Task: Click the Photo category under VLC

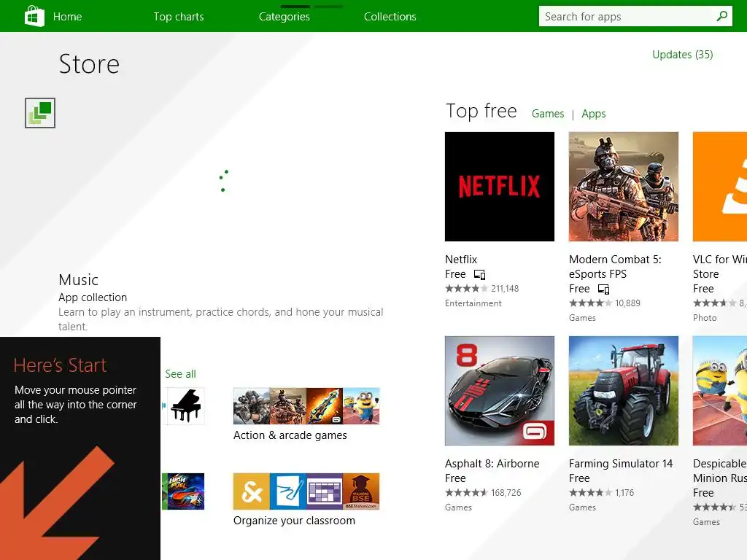Action: point(705,318)
